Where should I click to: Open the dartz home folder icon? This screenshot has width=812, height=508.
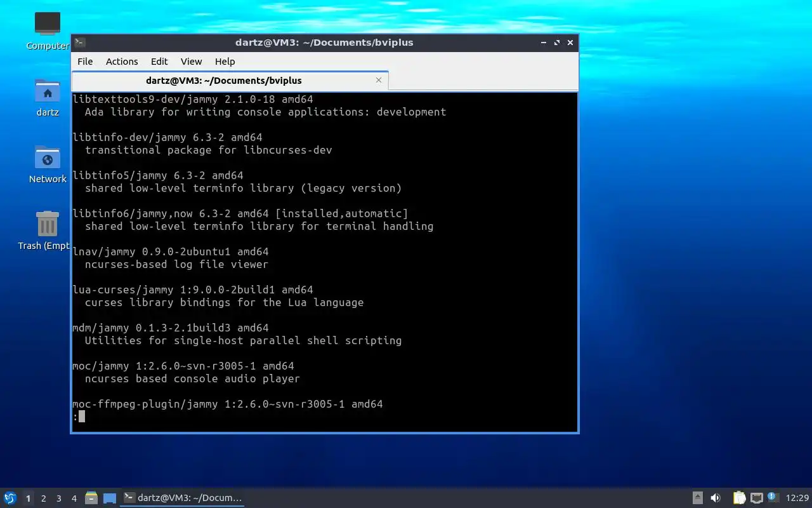click(x=48, y=98)
